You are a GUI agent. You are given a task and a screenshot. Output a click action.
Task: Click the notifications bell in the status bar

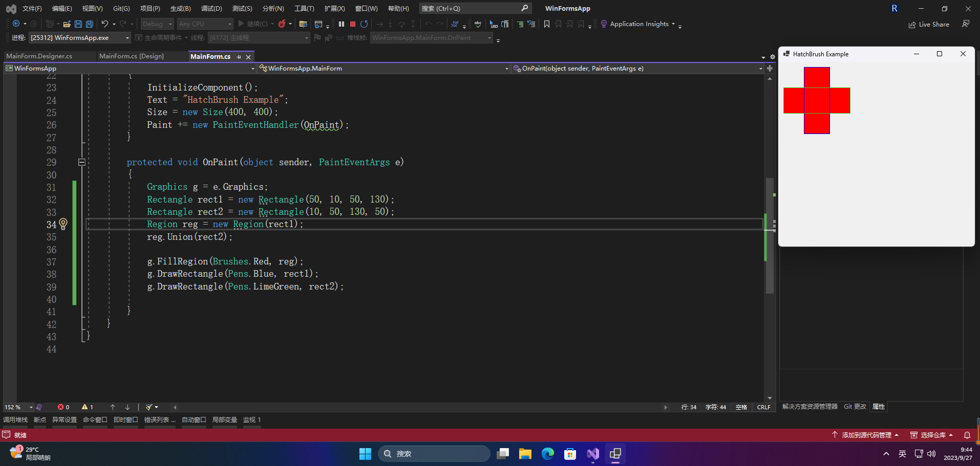(x=967, y=435)
